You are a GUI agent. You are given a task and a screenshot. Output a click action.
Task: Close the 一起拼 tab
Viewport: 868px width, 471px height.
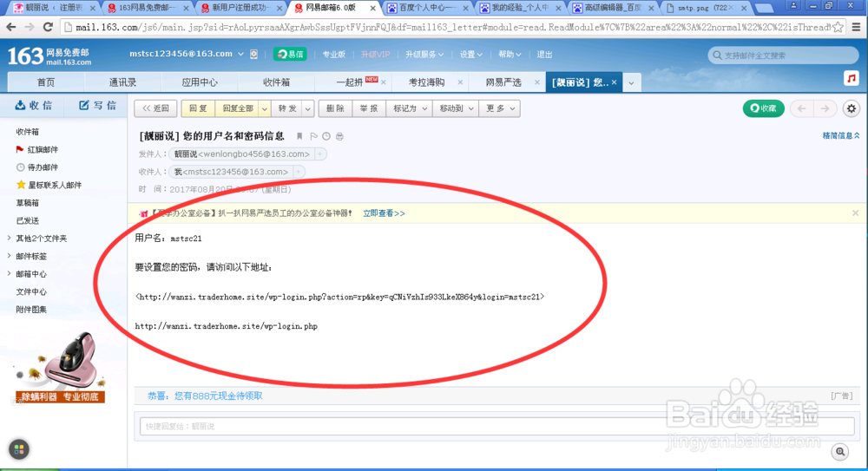[384, 82]
